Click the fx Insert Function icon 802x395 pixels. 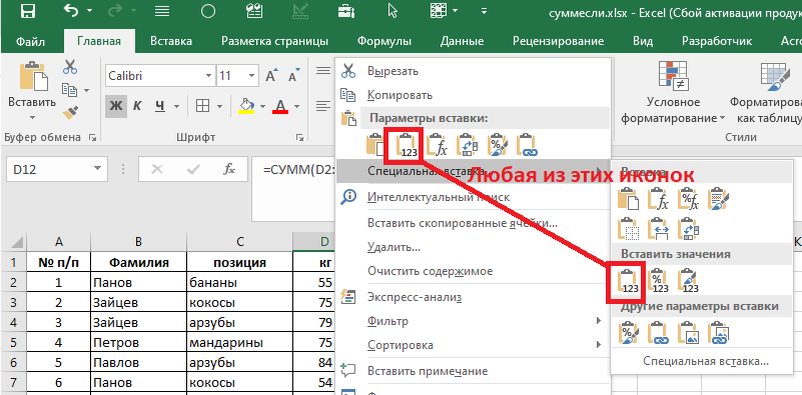pos(229,170)
